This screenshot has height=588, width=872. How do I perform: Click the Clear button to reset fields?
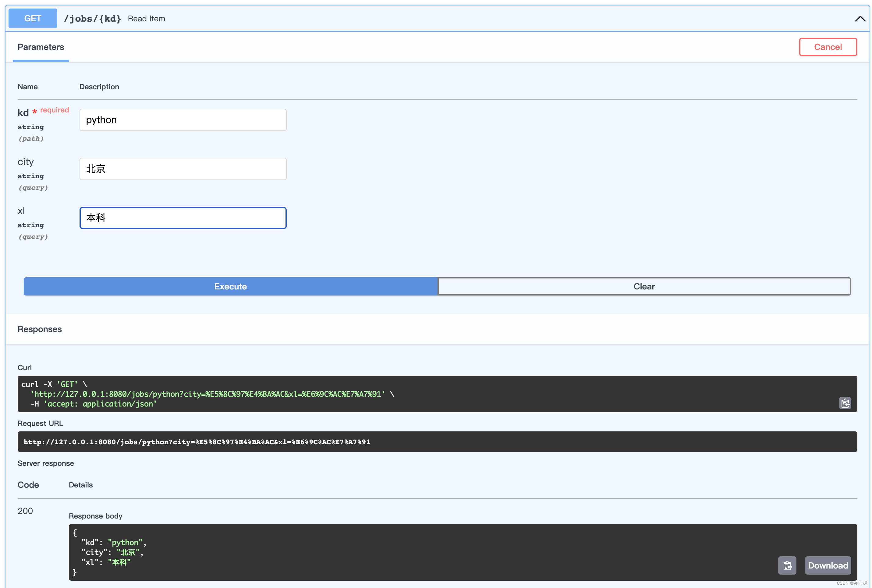[x=644, y=286]
